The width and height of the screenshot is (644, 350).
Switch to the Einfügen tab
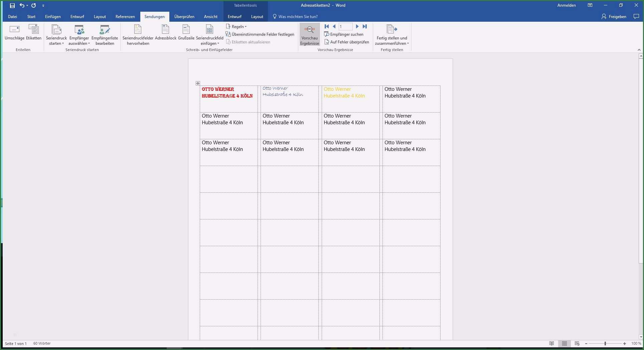coord(53,17)
